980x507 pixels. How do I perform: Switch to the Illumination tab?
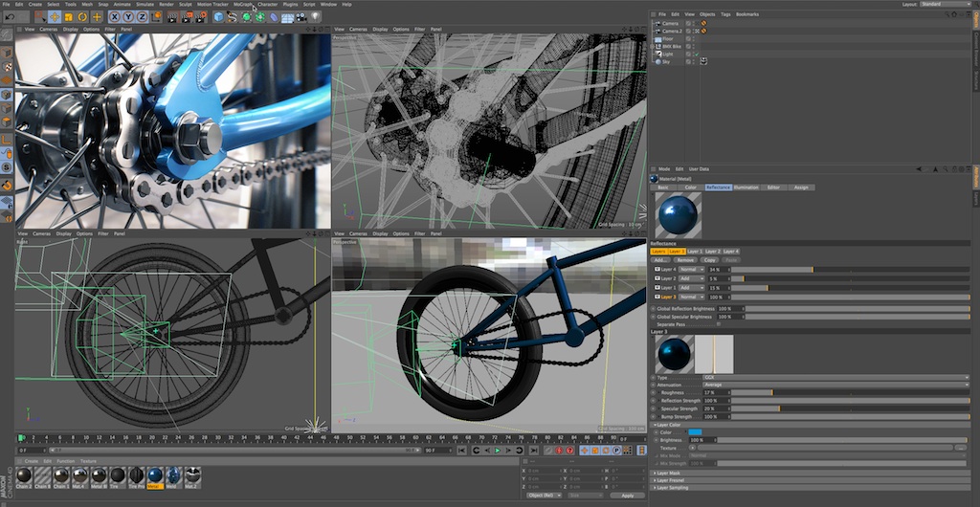746,187
